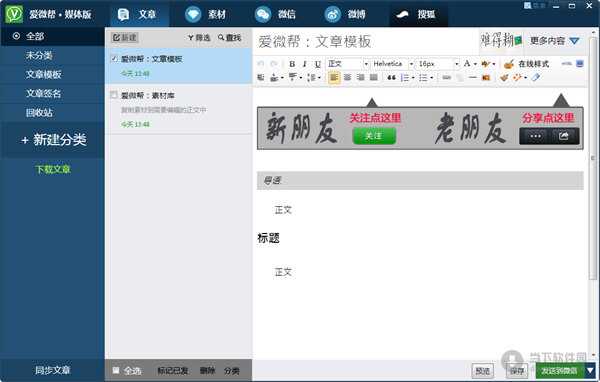Viewport: 600px width, 382px height.
Task: Uncheck the 爱微帮:文章模板 article checkbox
Action: (x=114, y=58)
